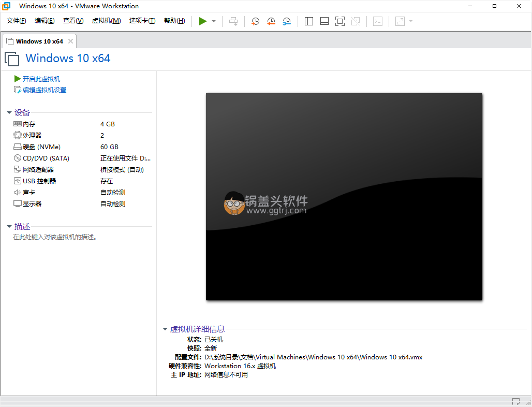Screen dimensions: 532x407
Task: Select the 60 GB hard disk value
Action: [109, 147]
